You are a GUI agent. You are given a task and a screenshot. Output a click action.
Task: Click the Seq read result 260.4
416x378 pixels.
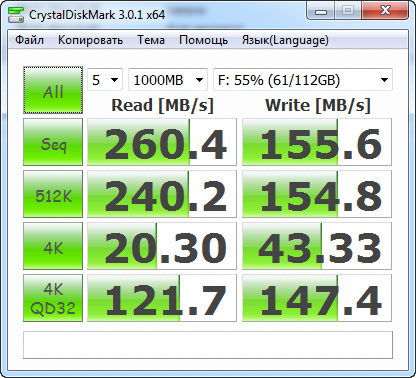[x=162, y=142]
